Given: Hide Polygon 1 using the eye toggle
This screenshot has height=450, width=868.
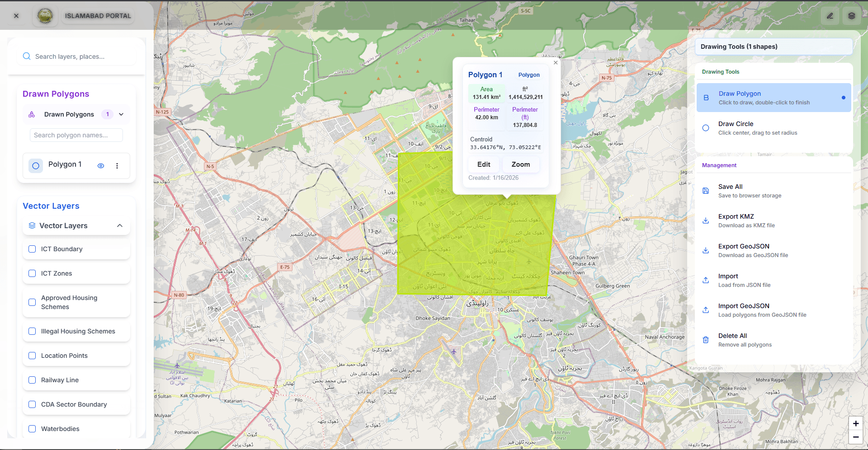Looking at the screenshot, I should (x=101, y=166).
